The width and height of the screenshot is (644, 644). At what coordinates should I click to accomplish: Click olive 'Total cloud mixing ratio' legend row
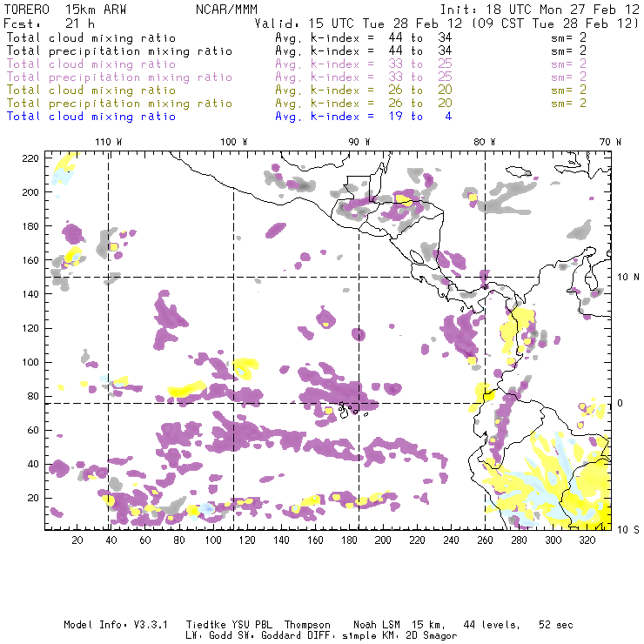pyautogui.click(x=297, y=90)
